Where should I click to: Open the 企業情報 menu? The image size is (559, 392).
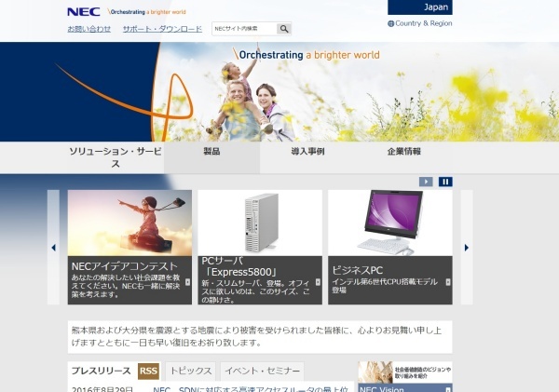(x=404, y=157)
